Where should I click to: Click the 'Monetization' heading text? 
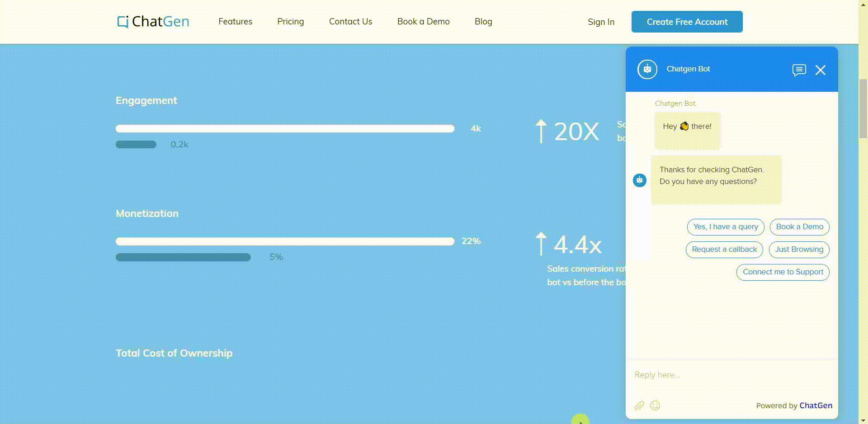[x=147, y=213]
